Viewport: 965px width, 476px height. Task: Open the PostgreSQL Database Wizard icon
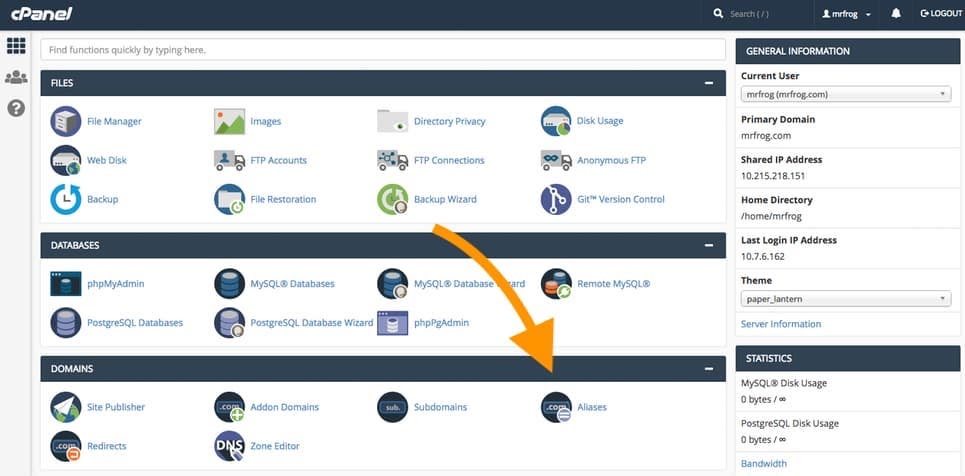[x=230, y=323]
